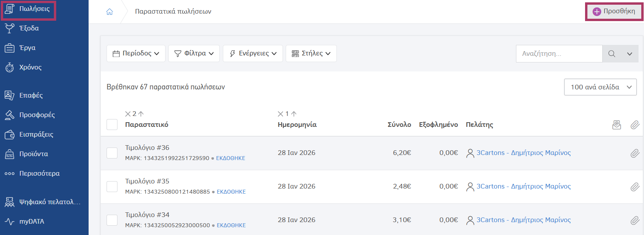Click paperclip attachment icon on Τιμολόγιο #36 row
The height and width of the screenshot is (235, 644).
click(x=635, y=153)
